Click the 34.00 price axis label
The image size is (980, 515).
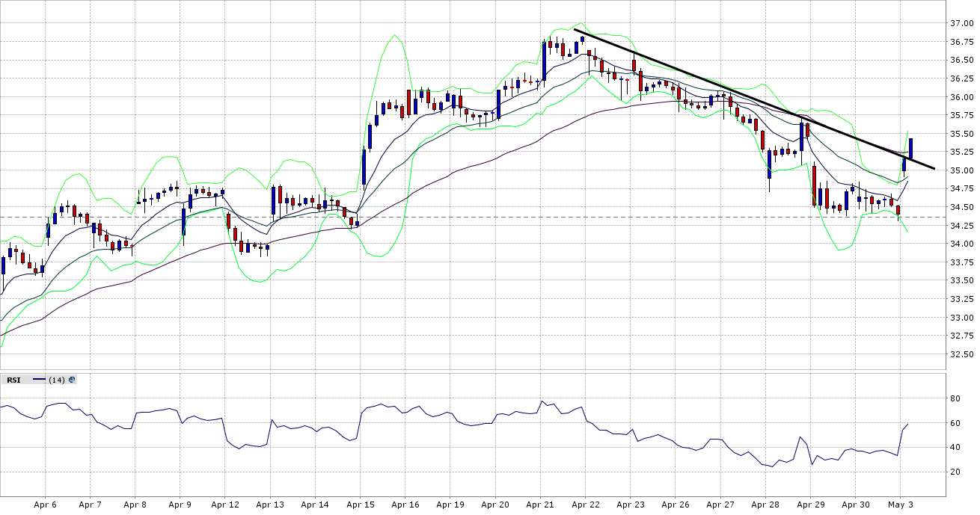[961, 244]
